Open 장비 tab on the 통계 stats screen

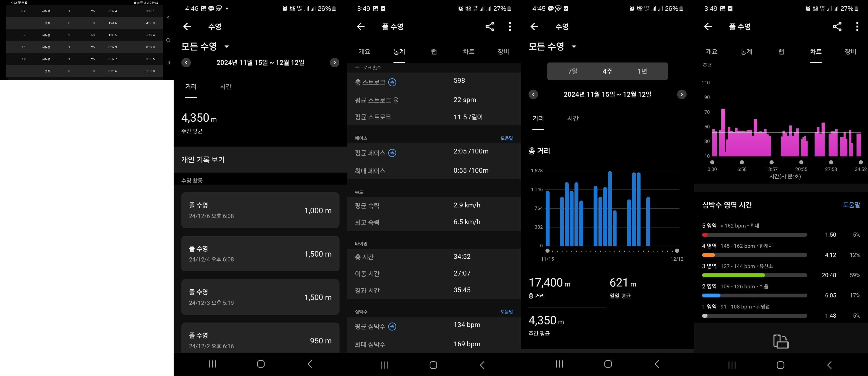[504, 52]
